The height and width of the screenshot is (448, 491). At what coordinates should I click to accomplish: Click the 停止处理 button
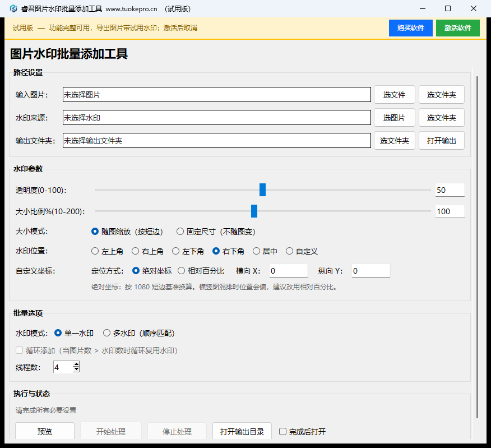[x=177, y=431]
